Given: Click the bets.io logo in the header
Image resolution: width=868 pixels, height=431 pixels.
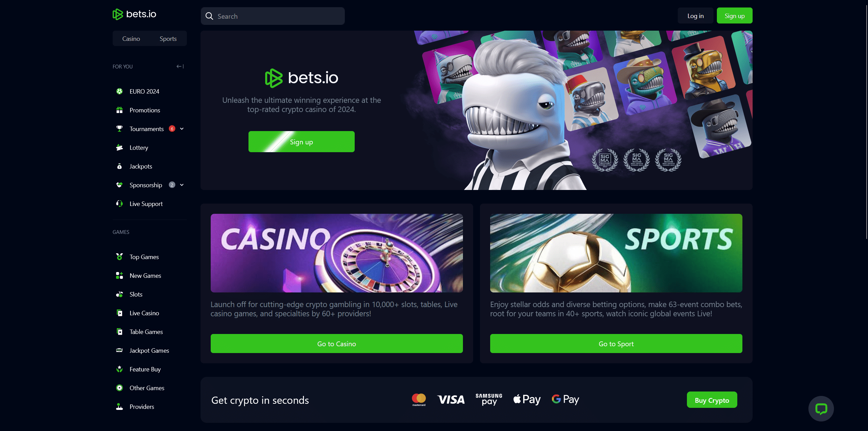Looking at the screenshot, I should [134, 14].
